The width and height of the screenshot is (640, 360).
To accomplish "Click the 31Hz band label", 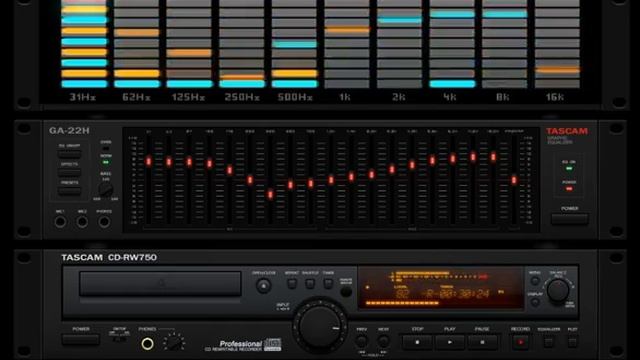I will tap(83, 97).
